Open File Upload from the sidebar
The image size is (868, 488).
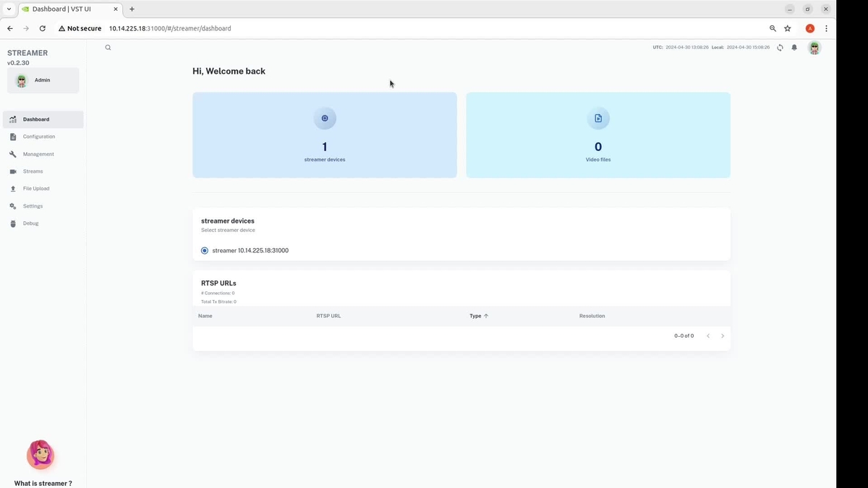click(x=36, y=189)
